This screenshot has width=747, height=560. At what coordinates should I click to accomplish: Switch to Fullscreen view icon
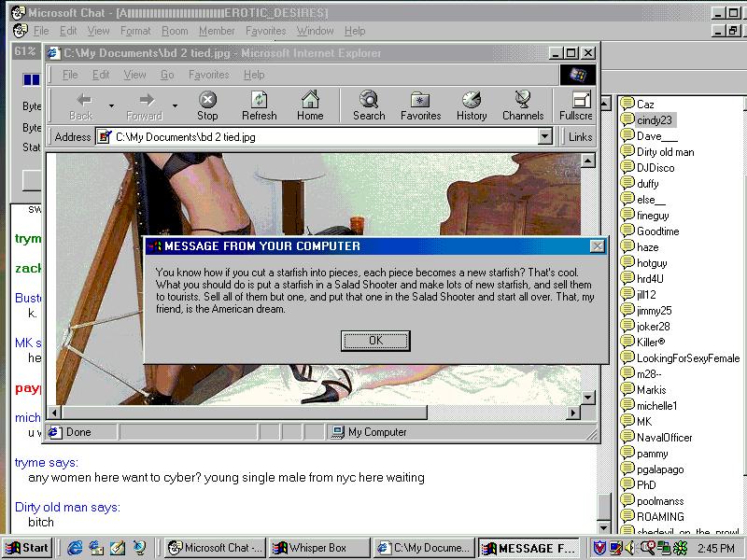point(581,100)
